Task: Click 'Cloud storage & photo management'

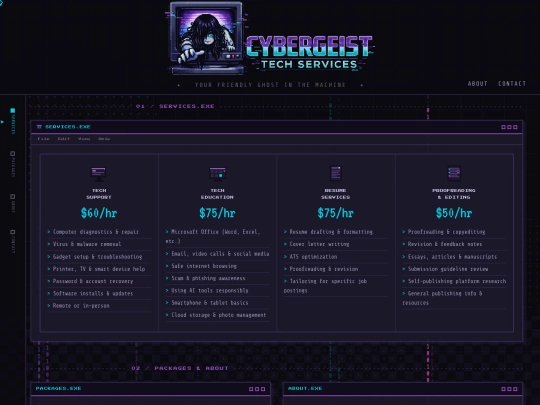Action: click(219, 315)
